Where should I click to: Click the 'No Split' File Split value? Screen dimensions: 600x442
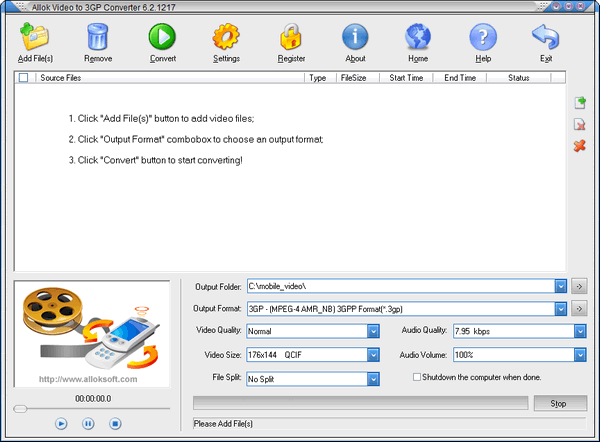(x=261, y=379)
